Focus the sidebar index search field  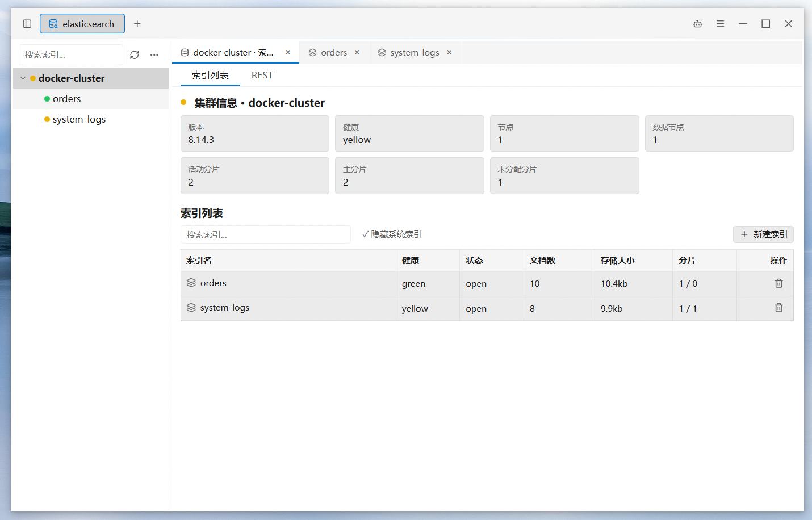(x=71, y=55)
